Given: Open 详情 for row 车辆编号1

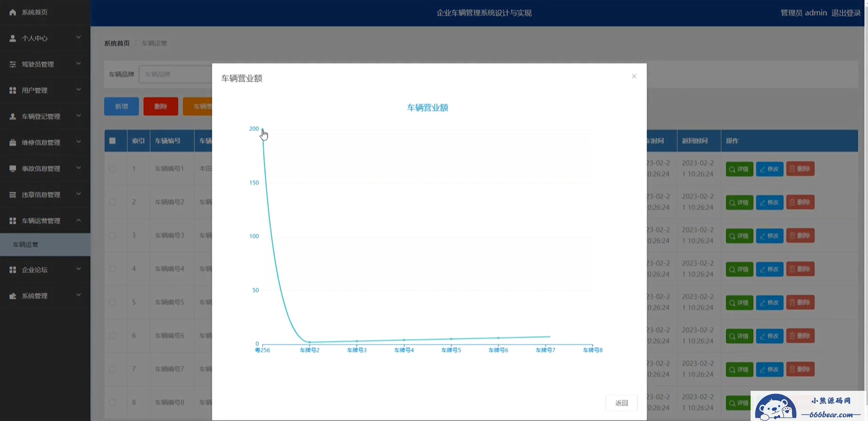Looking at the screenshot, I should click(x=739, y=169).
